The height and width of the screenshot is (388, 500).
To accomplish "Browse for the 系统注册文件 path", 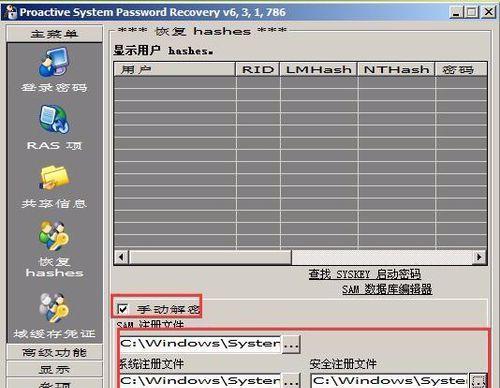I will 291,381.
